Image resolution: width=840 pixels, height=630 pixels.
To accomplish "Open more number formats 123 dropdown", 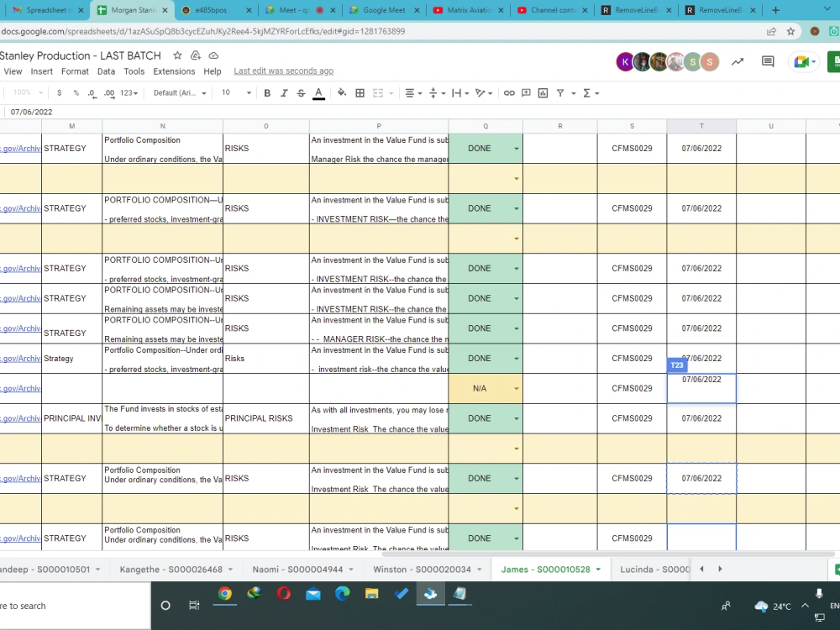I will point(129,93).
